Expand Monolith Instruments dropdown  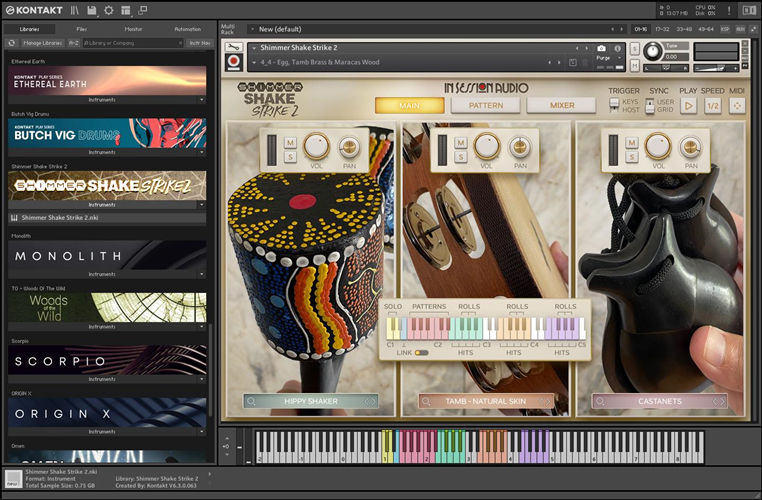pos(202,274)
